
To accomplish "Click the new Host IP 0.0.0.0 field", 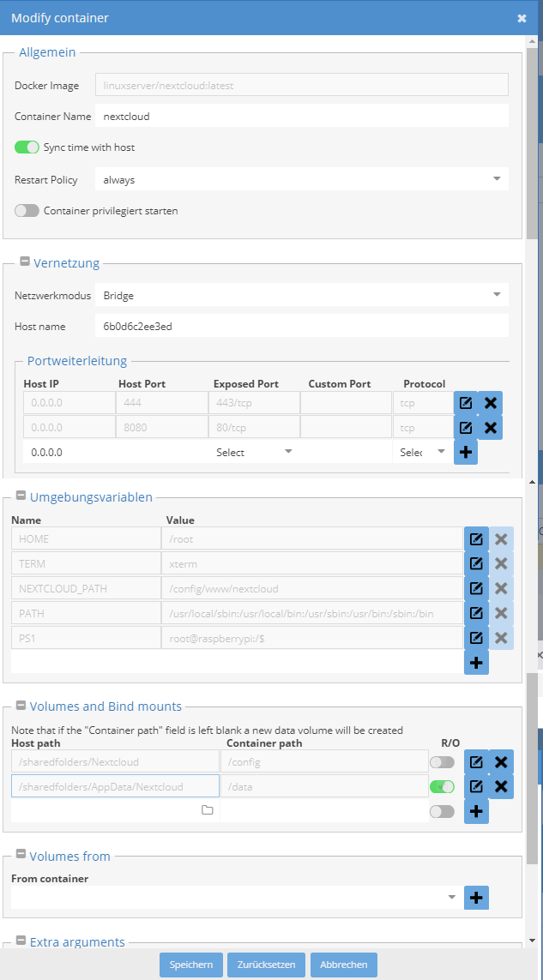I will [69, 453].
